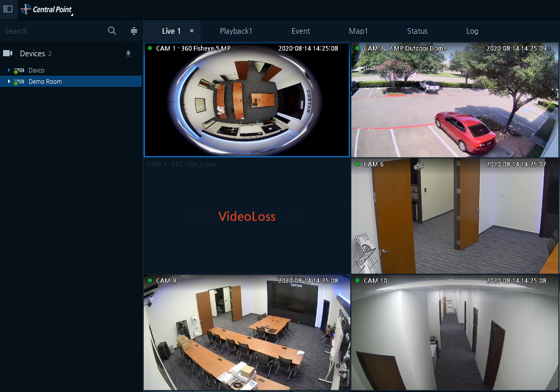Viewport: 560px width, 392px height.
Task: Click the Central Point logo menu
Action: click(x=46, y=9)
